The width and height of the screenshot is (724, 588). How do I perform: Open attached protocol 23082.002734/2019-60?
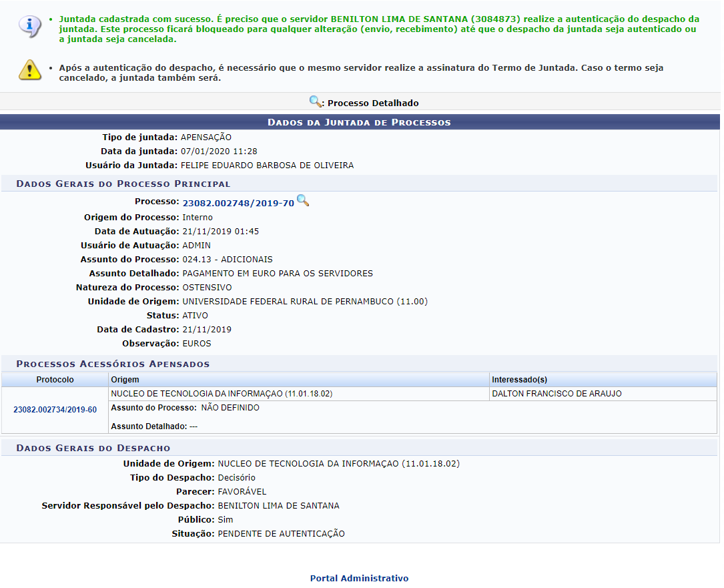click(x=55, y=410)
